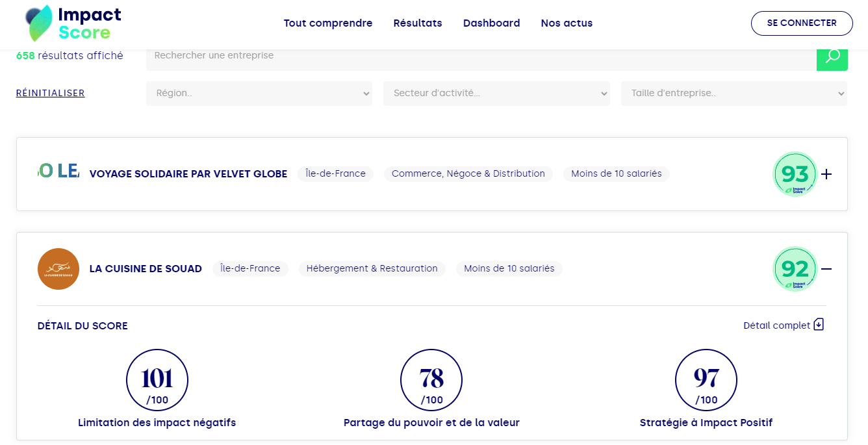Open the Taille d'entreprise dropdown

pyautogui.click(x=734, y=93)
